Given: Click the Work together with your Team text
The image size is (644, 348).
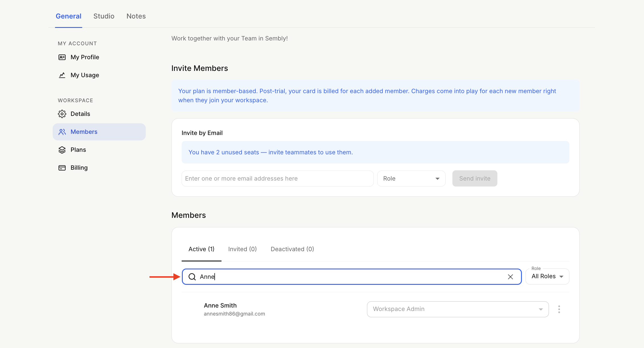Looking at the screenshot, I should coord(229,38).
